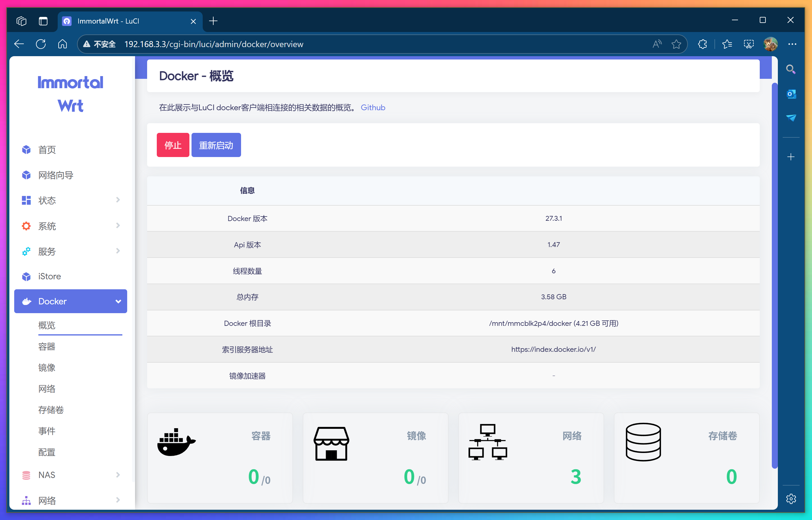Click the Docker whale icon on containers card
The image size is (812, 520).
coord(176,442)
